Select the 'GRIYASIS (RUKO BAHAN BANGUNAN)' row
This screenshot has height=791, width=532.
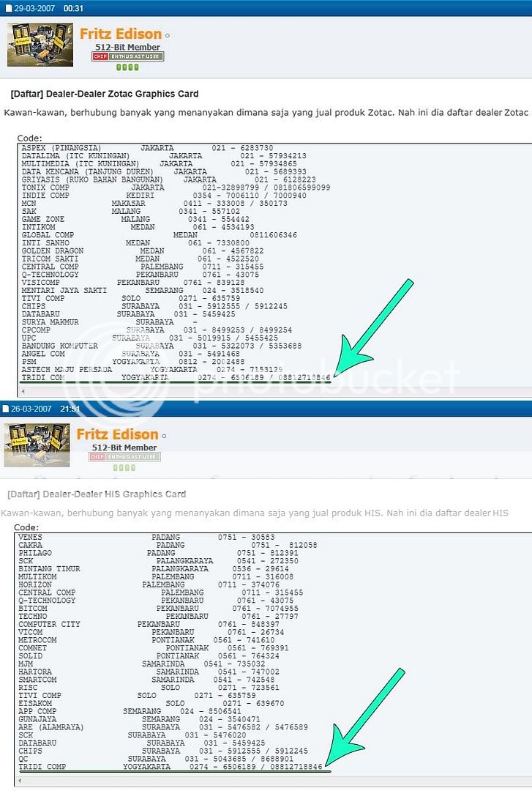[x=168, y=179]
